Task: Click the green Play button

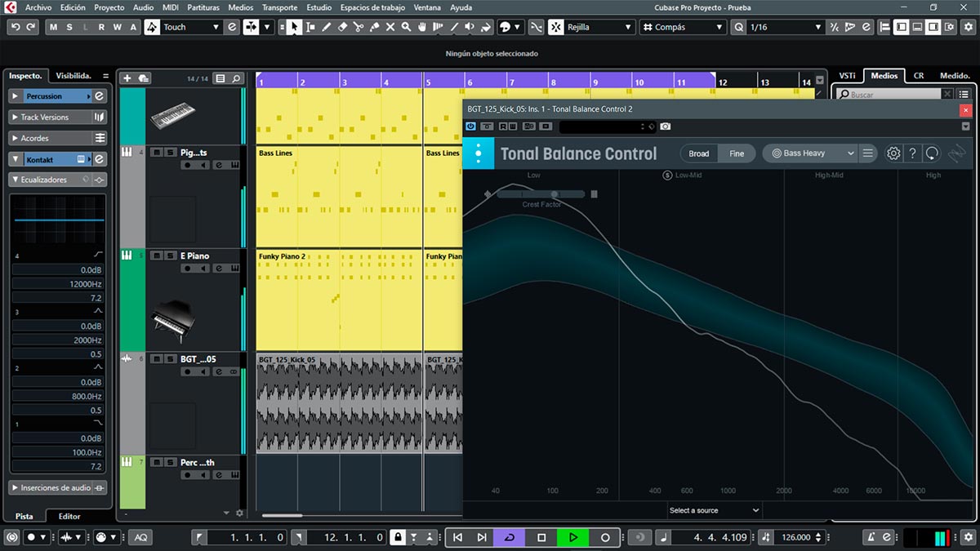Action: pos(573,537)
